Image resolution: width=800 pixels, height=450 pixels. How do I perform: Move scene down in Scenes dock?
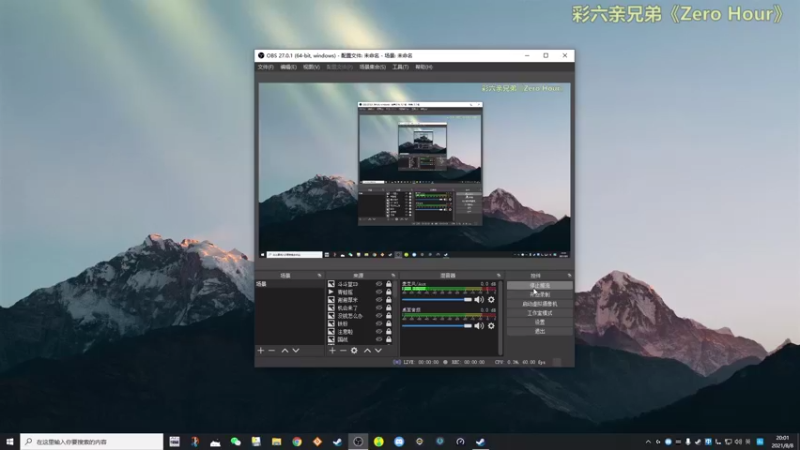click(296, 351)
